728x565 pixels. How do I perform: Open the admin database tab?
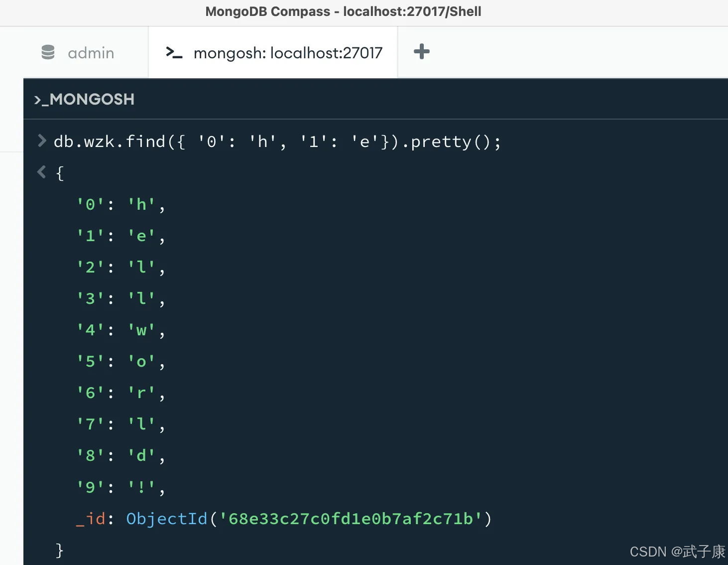(x=77, y=53)
